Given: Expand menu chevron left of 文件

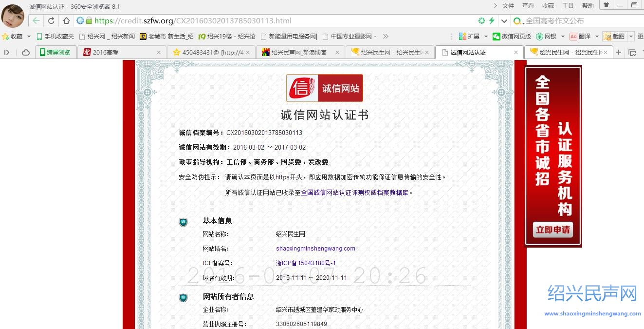Looking at the screenshot, I should click(496, 6).
